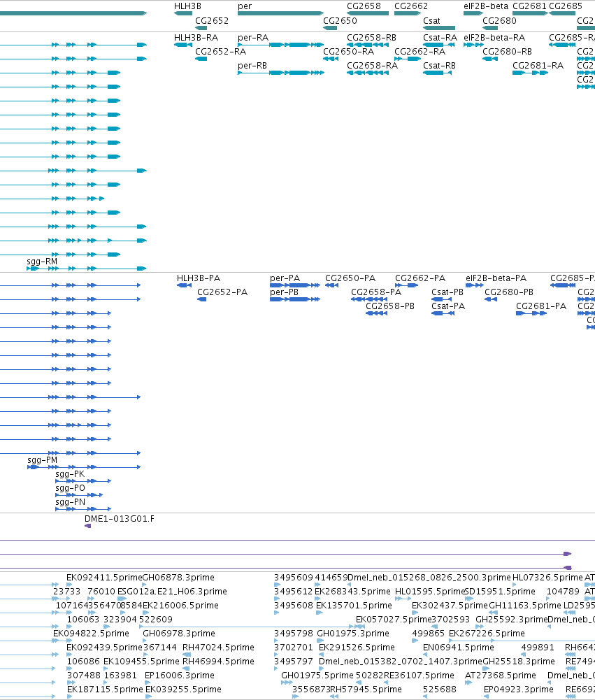Click the EK268343.5prime EST
Image resolution: width=595 pixels, height=700 pixels.
(317, 599)
